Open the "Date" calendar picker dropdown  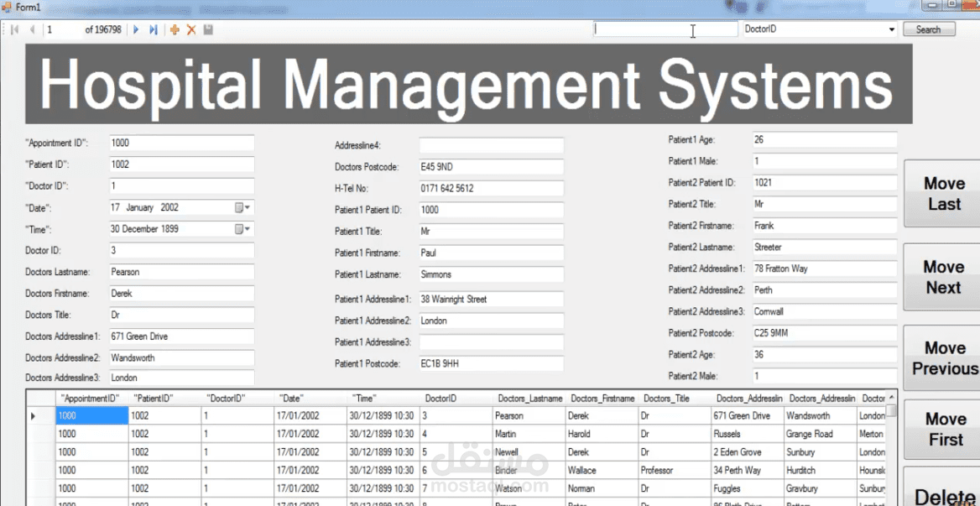click(242, 207)
